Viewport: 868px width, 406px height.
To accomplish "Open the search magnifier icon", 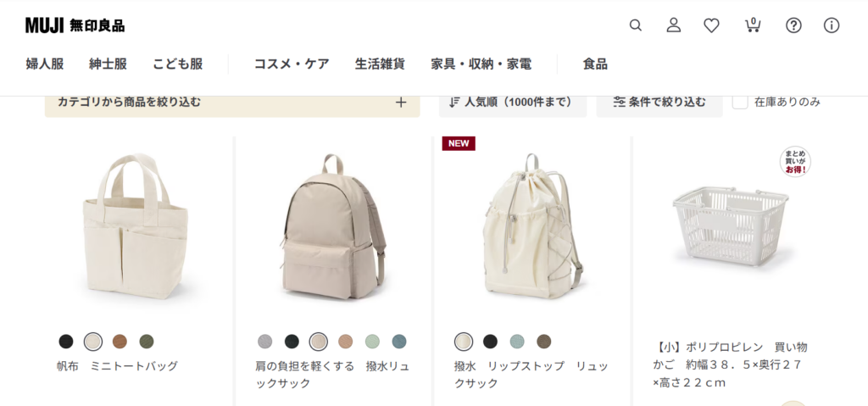I will click(636, 25).
